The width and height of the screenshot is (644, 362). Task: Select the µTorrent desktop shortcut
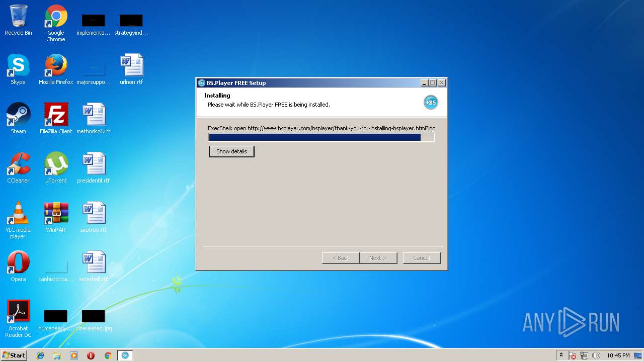(56, 168)
